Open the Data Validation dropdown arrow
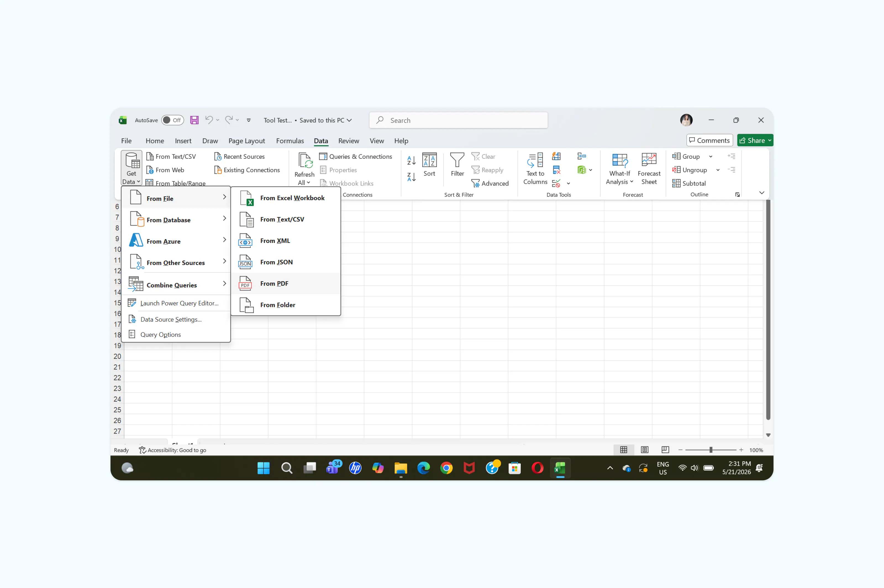 [x=568, y=183]
